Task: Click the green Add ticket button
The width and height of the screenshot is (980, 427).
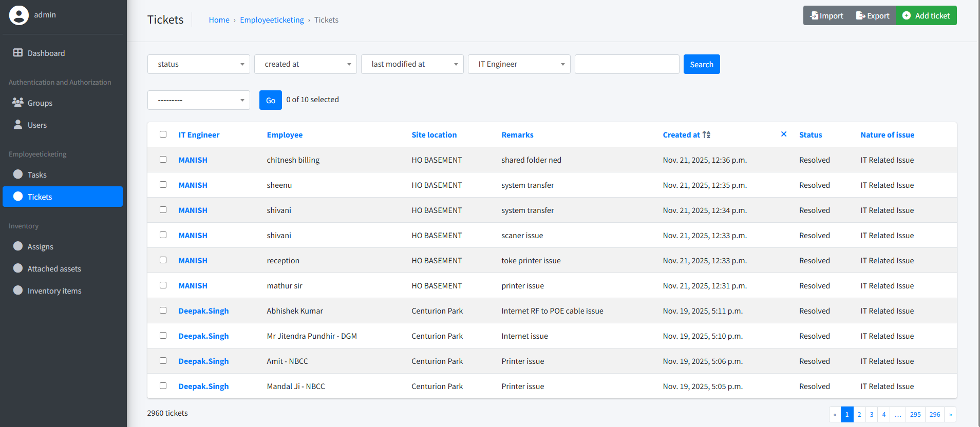Action: [926, 16]
